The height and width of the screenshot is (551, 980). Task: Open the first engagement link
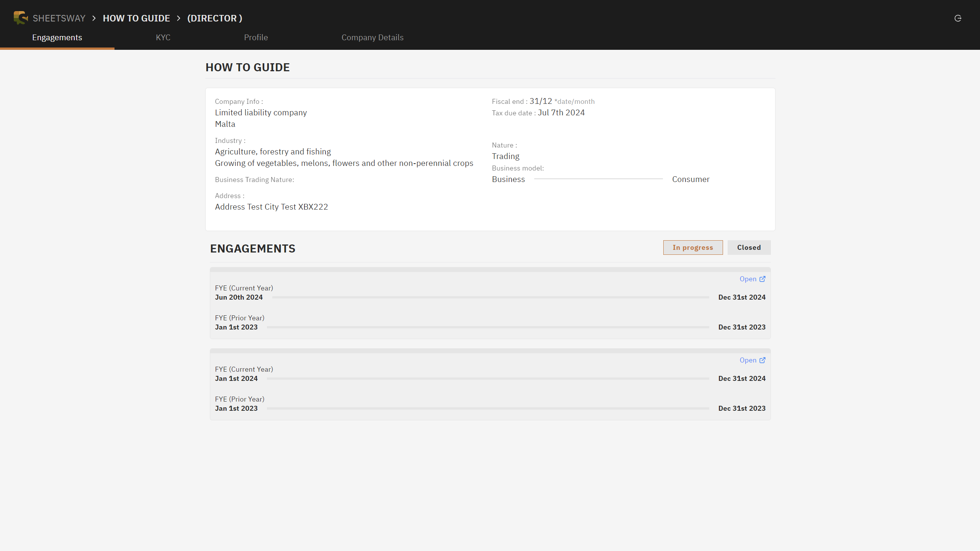[748, 279]
